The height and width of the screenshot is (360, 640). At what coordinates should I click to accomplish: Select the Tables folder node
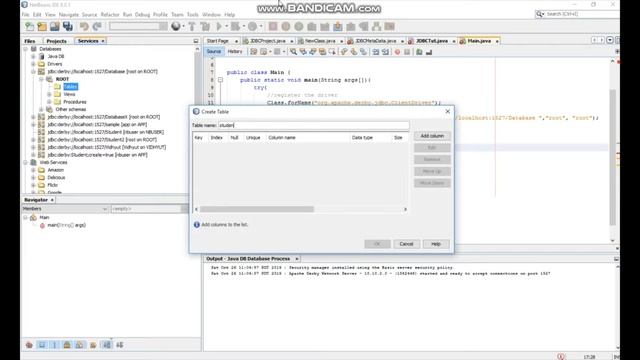click(70, 87)
